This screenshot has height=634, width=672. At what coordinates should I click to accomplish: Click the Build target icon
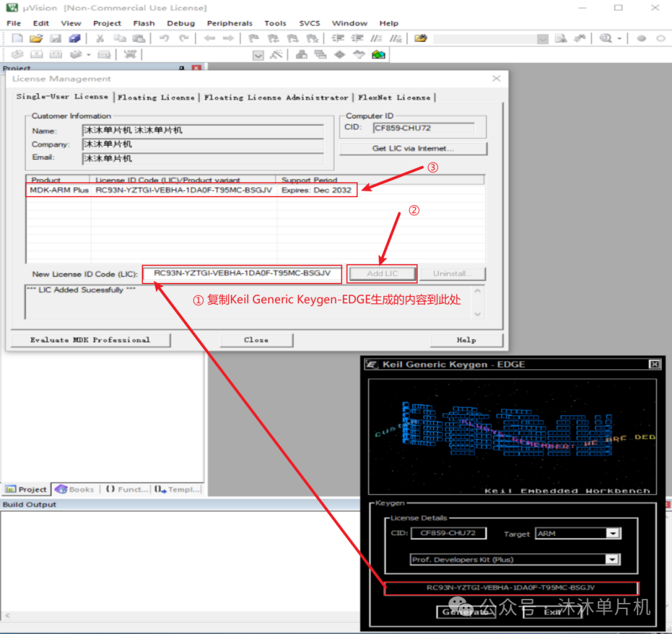pyautogui.click(x=36, y=55)
